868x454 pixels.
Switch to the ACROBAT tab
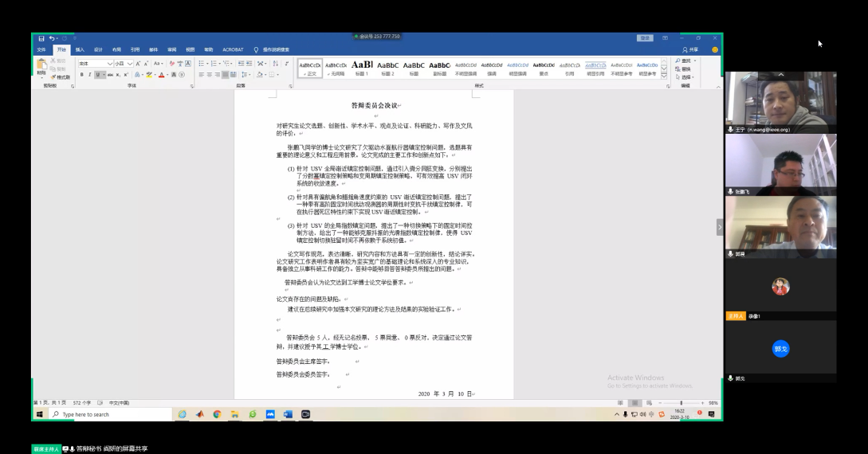click(233, 49)
